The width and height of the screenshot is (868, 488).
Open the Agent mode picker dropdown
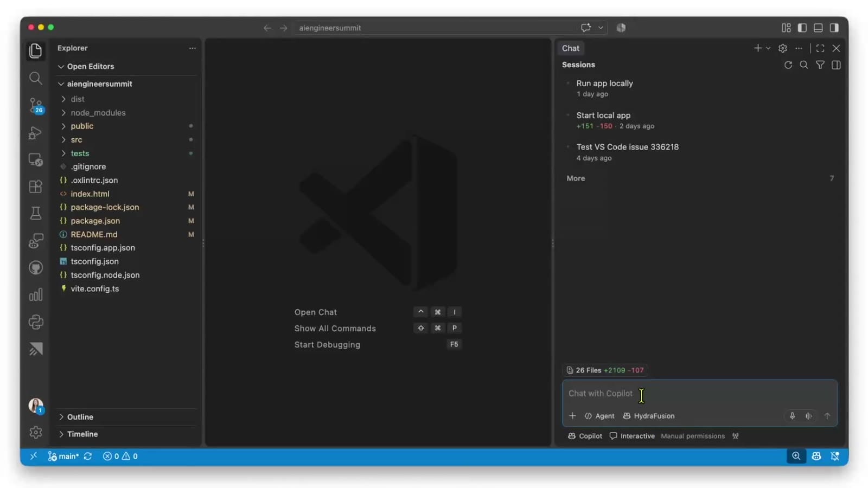click(x=599, y=416)
